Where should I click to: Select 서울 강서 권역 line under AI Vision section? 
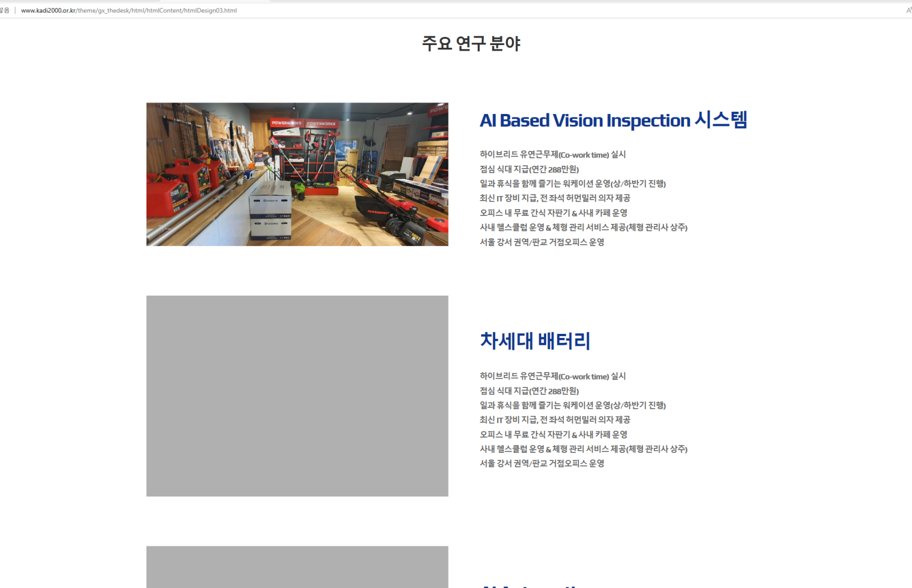pyautogui.click(x=542, y=242)
